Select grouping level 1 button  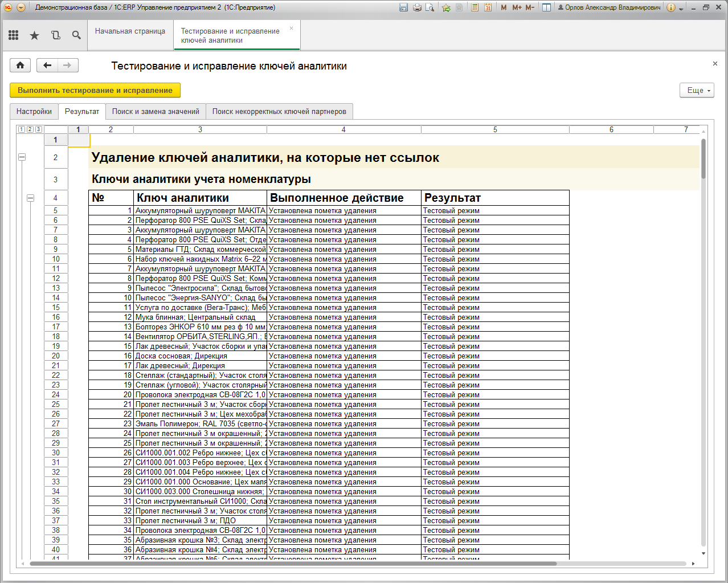[x=22, y=129]
